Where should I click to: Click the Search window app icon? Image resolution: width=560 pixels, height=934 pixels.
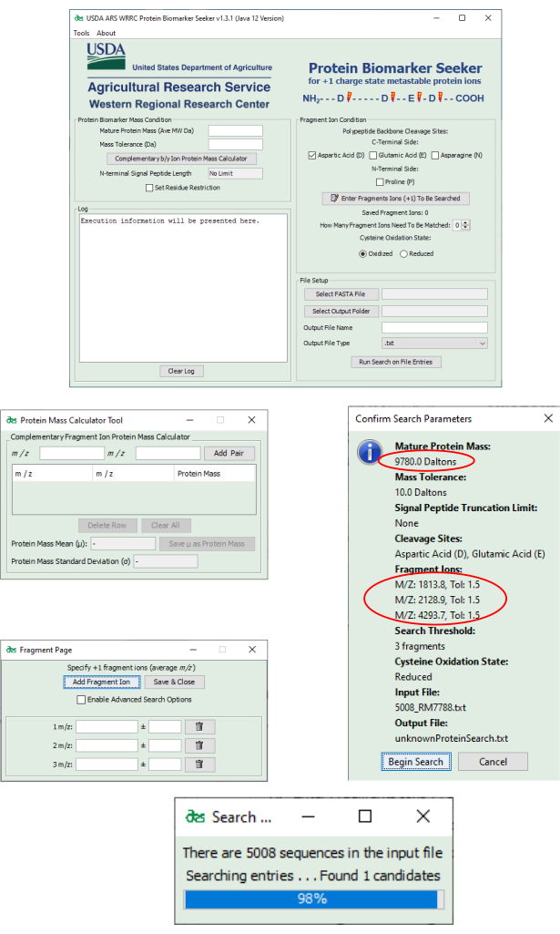pyautogui.click(x=195, y=817)
